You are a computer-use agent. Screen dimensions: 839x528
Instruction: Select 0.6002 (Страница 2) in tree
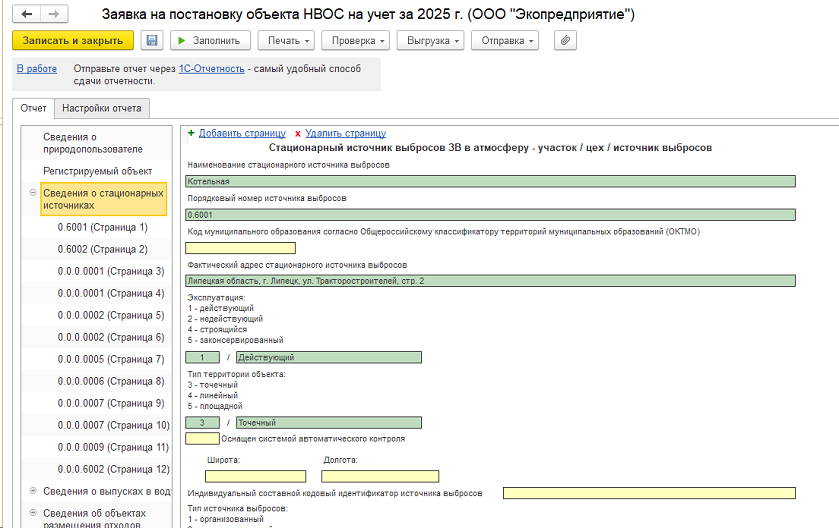click(102, 249)
